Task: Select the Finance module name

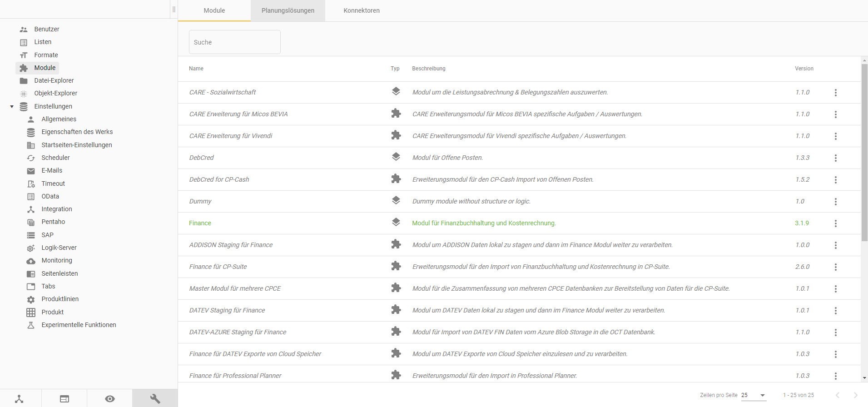Action: [x=200, y=223]
